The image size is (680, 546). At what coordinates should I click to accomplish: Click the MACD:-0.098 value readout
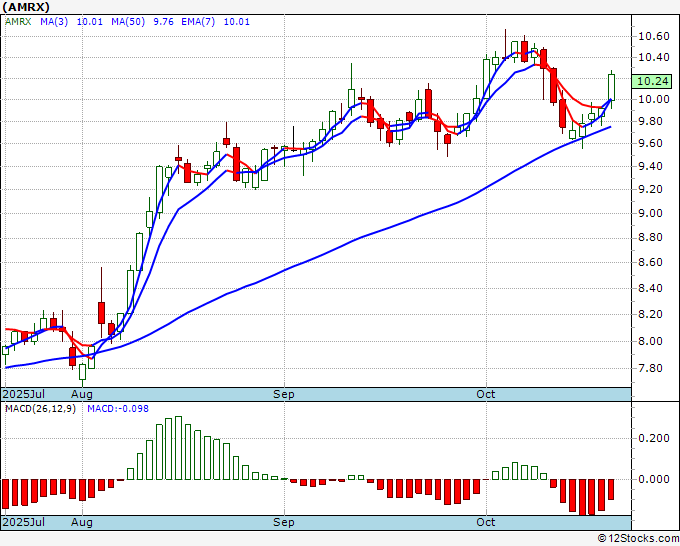coord(118,409)
